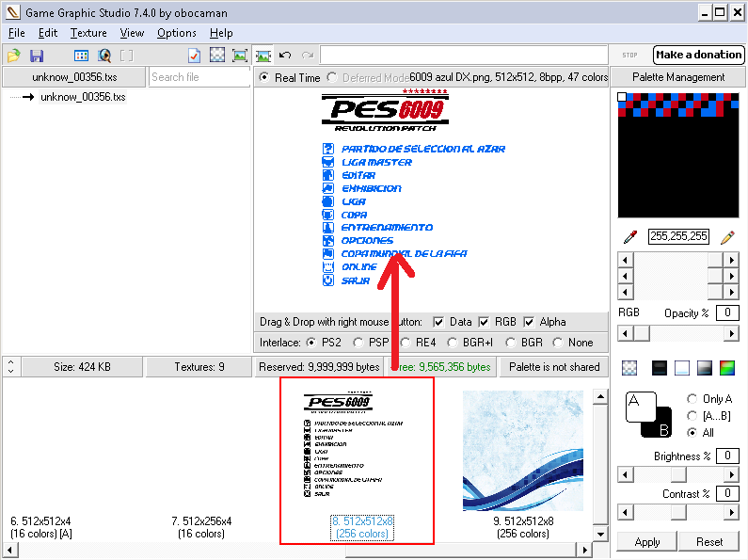This screenshot has height=560, width=748.
Task: Pick color with the eyedropper tool
Action: pyautogui.click(x=630, y=236)
